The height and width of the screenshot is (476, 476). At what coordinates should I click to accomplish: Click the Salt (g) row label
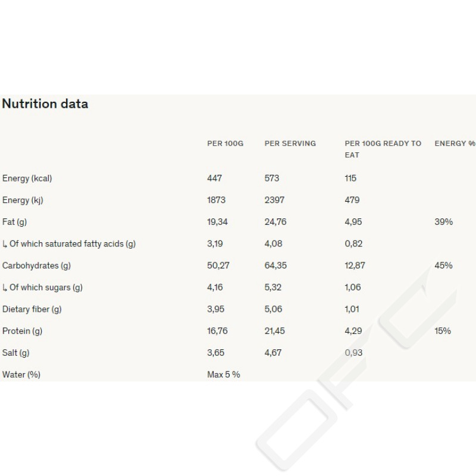click(16, 353)
